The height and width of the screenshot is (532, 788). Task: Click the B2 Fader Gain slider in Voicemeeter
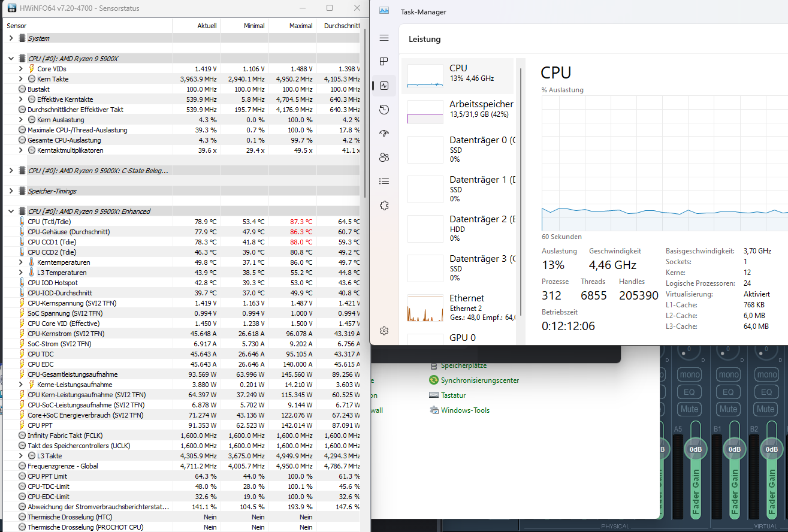[772, 469]
